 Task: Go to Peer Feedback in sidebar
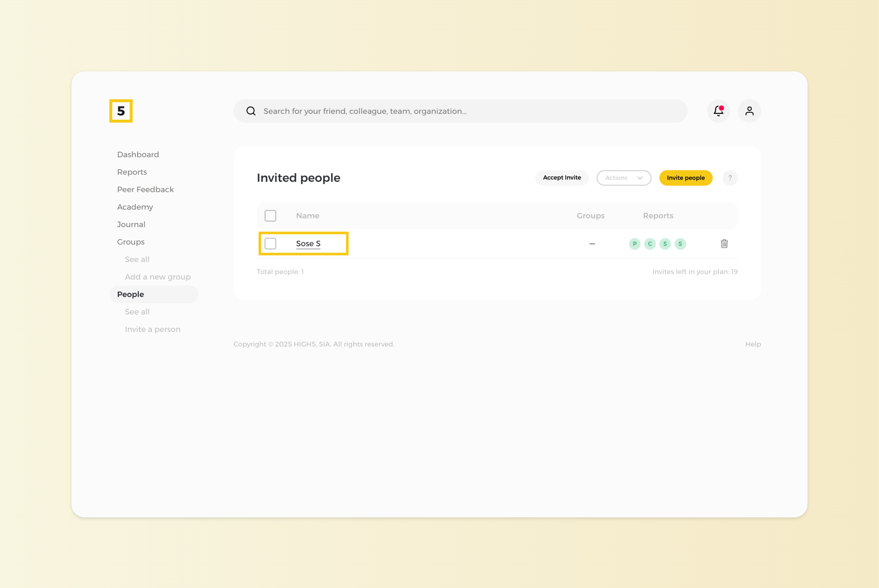click(x=145, y=189)
